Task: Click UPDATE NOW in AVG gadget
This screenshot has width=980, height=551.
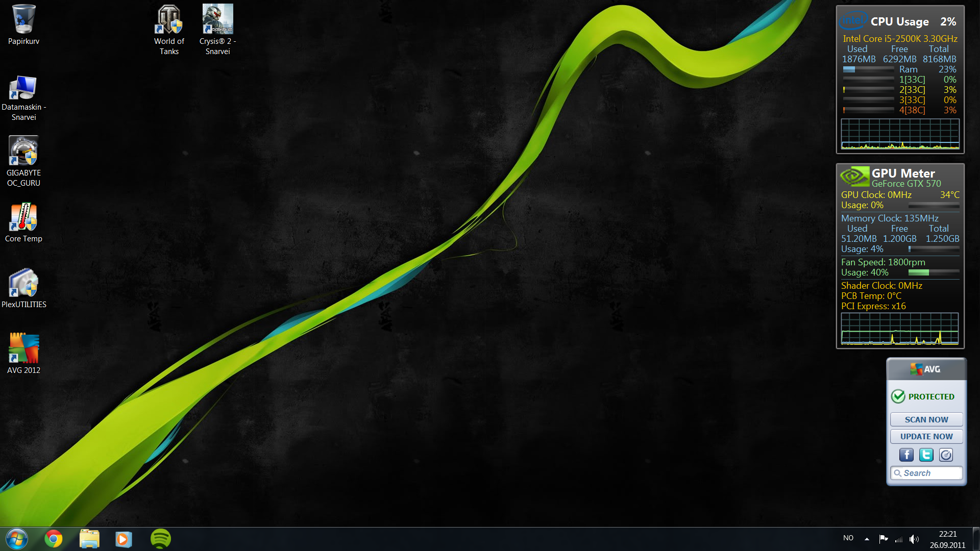Action: 926,436
